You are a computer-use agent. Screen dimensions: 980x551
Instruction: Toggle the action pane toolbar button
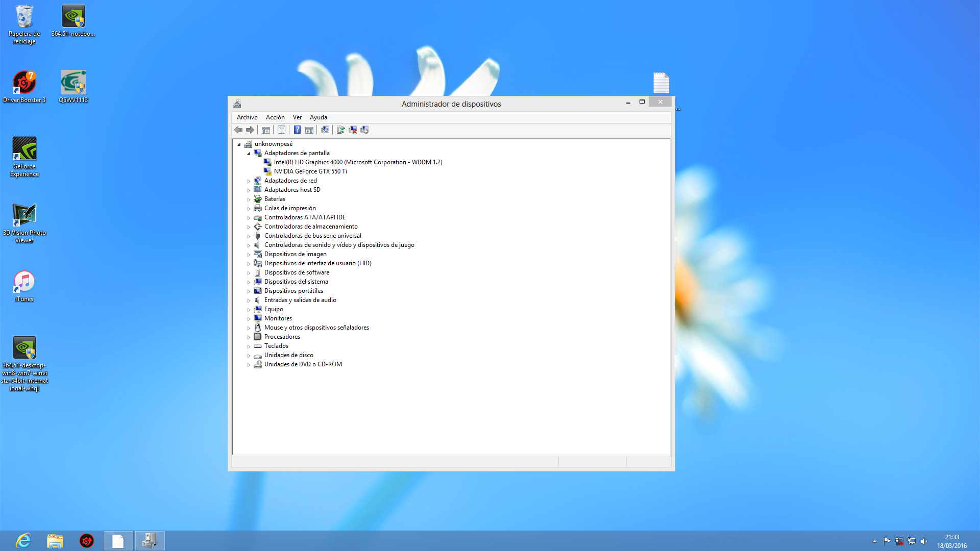tap(309, 130)
